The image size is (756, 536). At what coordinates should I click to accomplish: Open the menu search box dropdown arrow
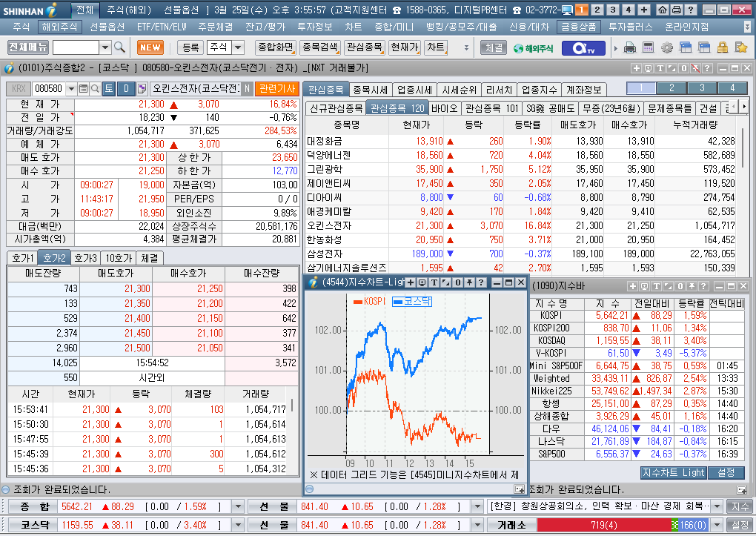coord(105,47)
